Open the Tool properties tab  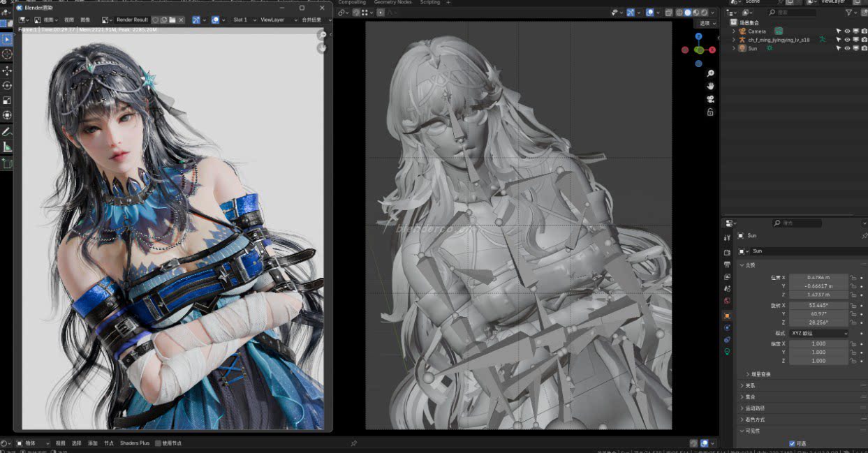point(727,237)
